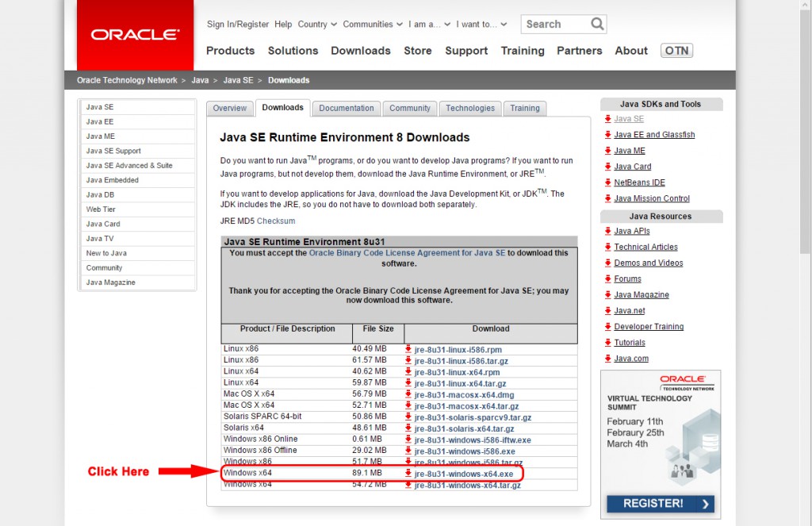
Task: Open Support in the main navigation
Action: (466, 51)
